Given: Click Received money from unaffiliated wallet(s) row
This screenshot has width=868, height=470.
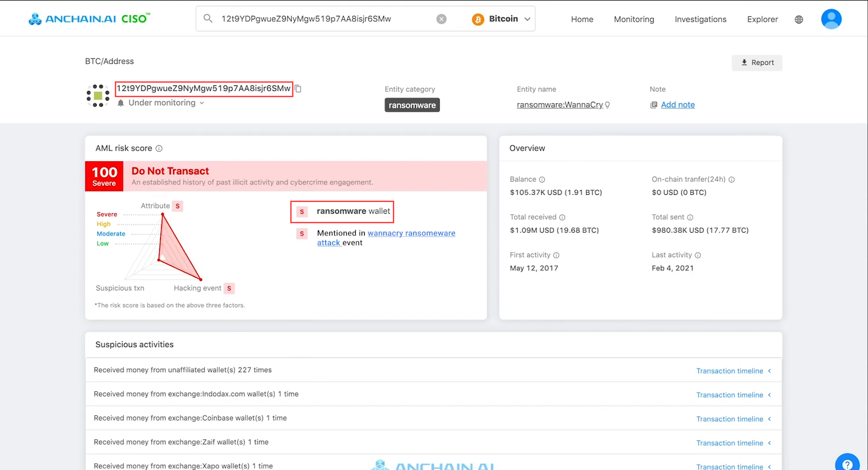Looking at the screenshot, I should pos(434,370).
